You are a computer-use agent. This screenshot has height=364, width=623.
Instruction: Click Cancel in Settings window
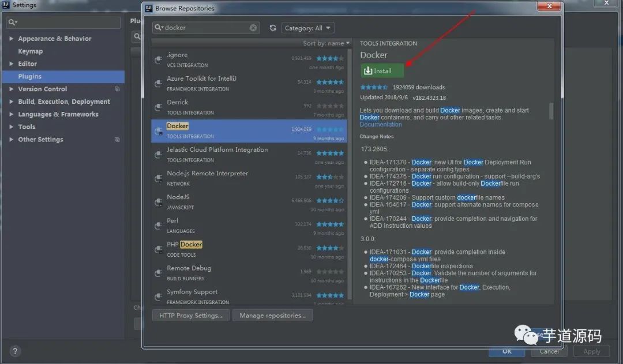click(x=549, y=351)
